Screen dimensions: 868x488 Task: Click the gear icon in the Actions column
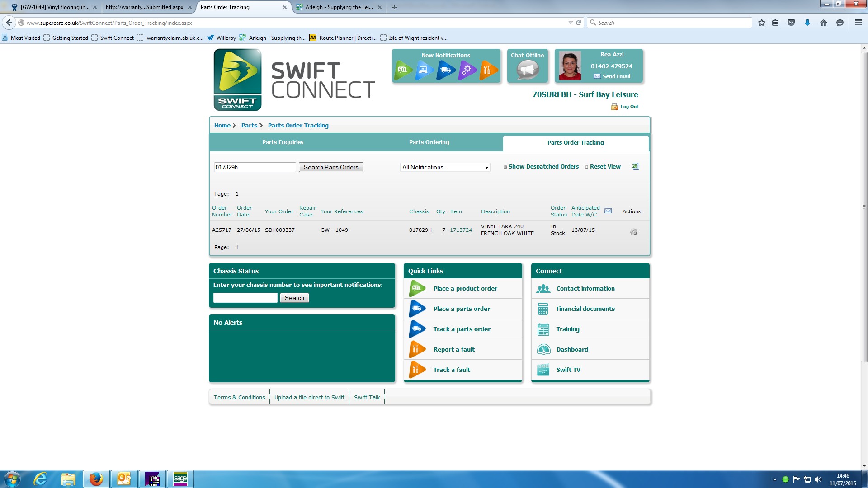click(x=634, y=232)
